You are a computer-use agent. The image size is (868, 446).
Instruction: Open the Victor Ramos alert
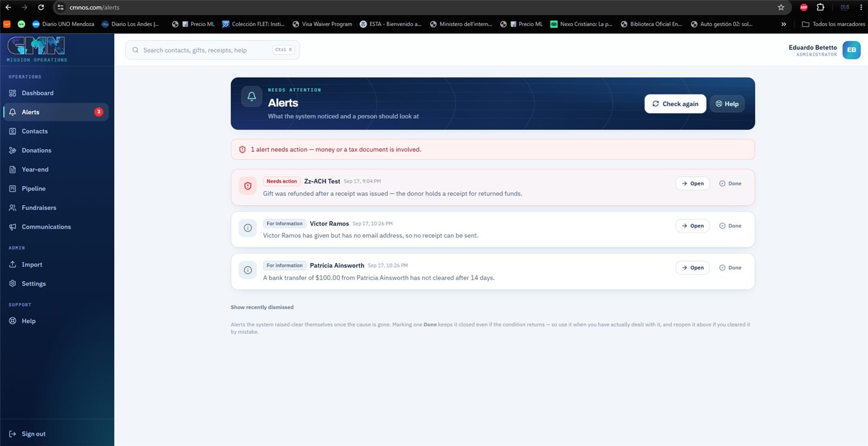click(692, 226)
